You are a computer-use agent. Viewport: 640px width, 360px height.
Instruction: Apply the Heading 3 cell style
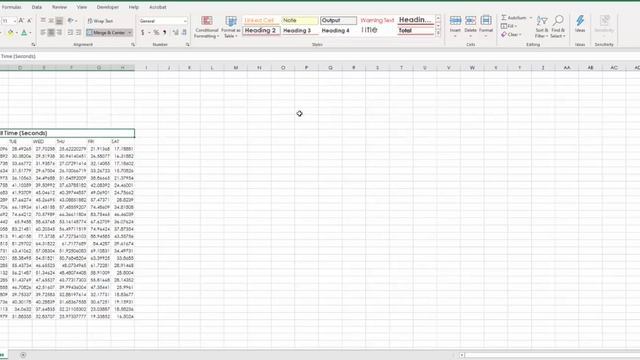pos(300,31)
